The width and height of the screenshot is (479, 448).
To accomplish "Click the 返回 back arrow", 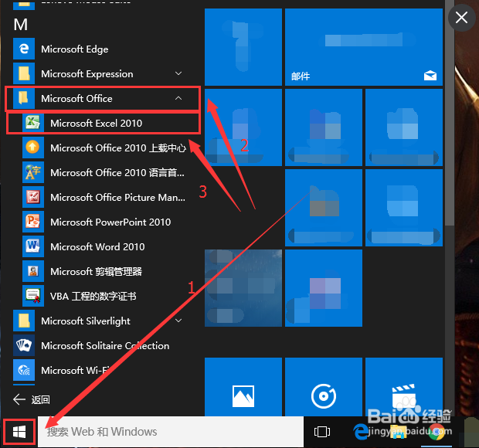I will [19, 399].
